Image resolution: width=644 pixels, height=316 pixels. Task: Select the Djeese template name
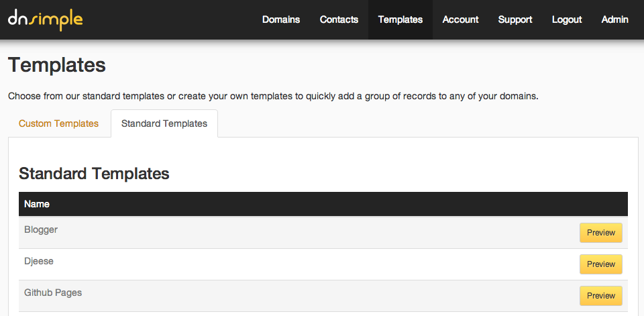(x=39, y=261)
